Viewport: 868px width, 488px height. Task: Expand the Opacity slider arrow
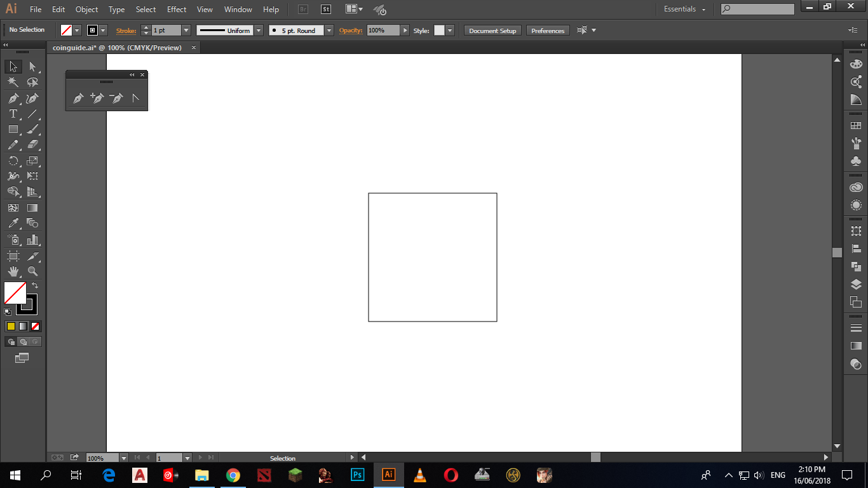[x=405, y=30]
